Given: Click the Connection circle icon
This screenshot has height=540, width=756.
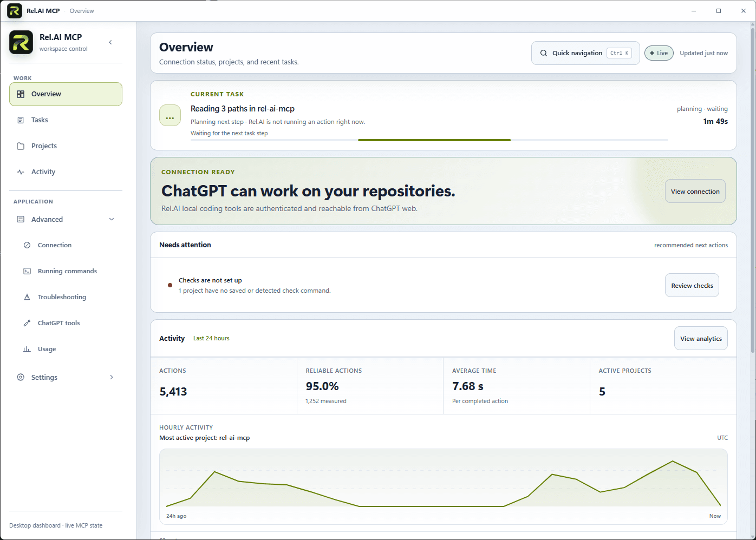Looking at the screenshot, I should click(x=27, y=245).
